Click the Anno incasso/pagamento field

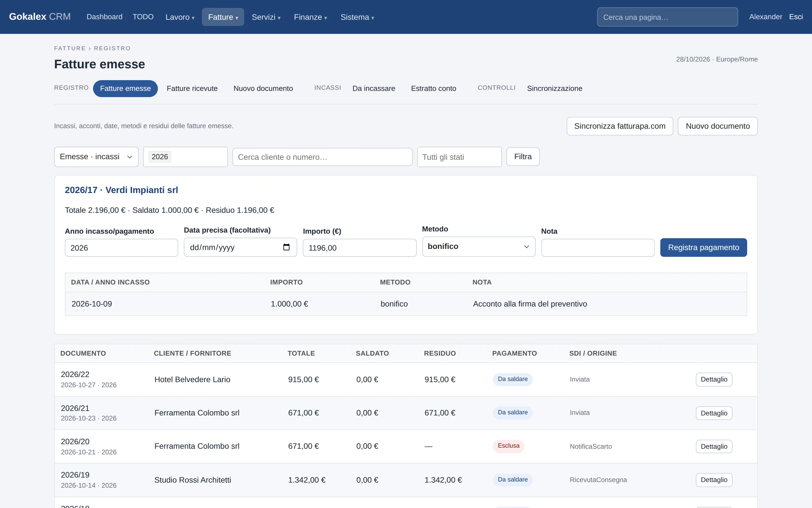coord(121,248)
